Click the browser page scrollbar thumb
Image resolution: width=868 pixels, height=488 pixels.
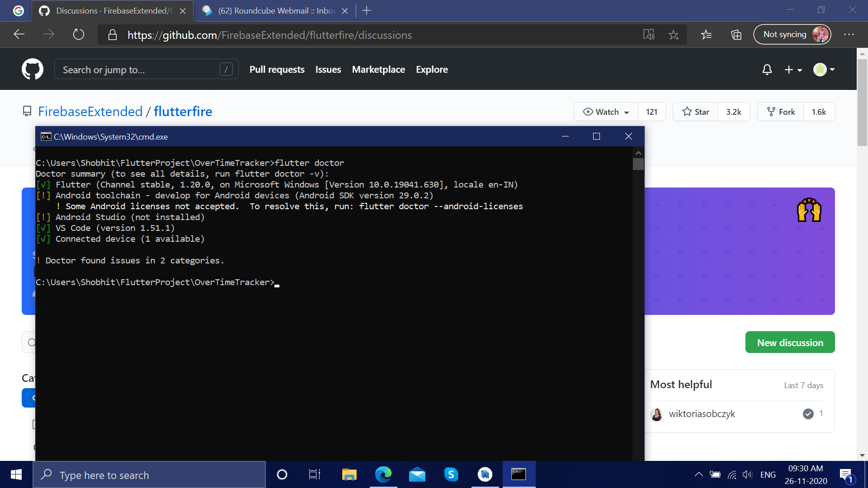tap(863, 102)
